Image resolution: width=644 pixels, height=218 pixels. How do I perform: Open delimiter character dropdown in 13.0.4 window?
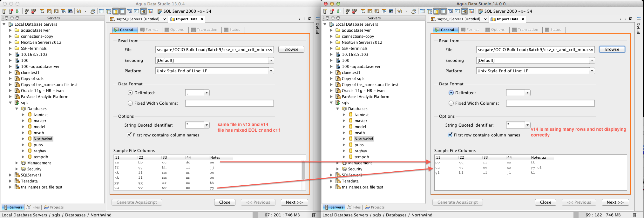coord(207,93)
